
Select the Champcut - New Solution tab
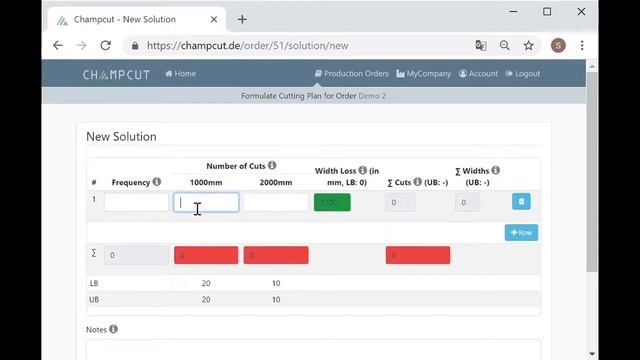tap(137, 20)
